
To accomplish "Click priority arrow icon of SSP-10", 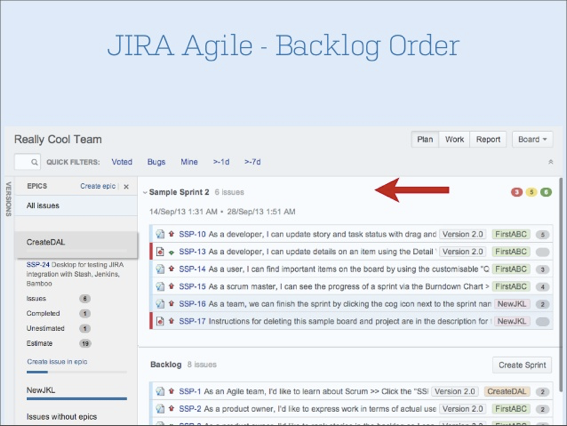I will click(172, 234).
